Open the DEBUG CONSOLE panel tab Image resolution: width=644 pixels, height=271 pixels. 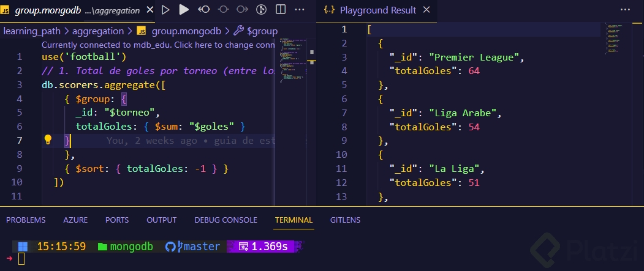[x=226, y=220]
